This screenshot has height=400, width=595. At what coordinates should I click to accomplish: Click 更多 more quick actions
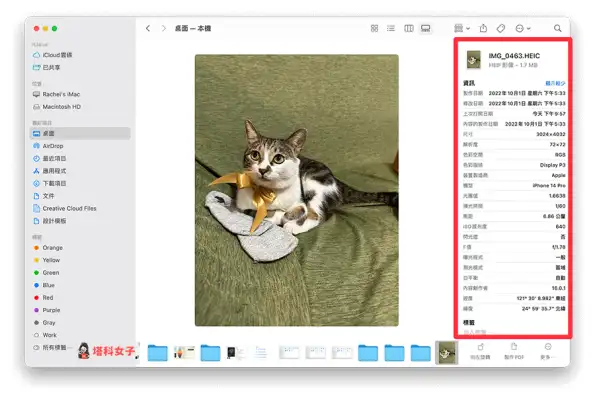(548, 351)
